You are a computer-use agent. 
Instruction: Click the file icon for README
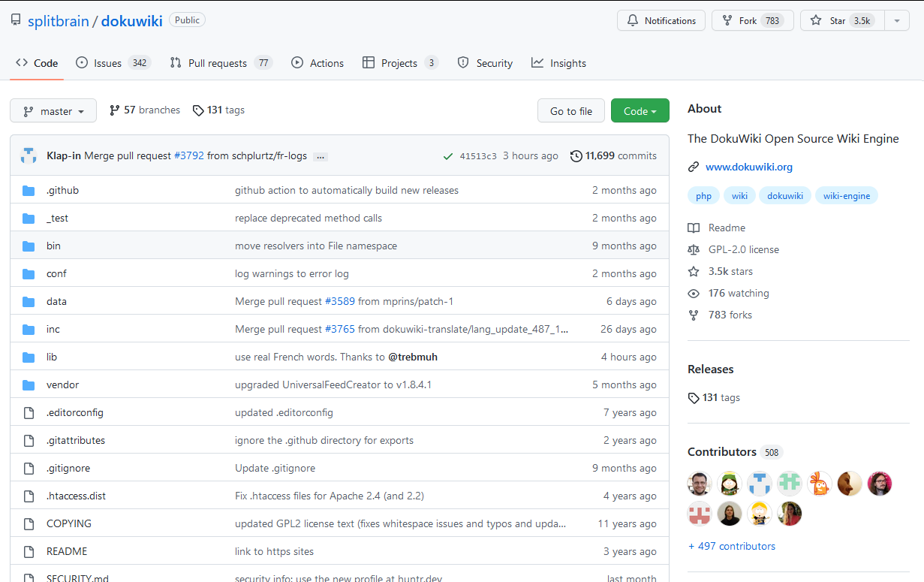[29, 552]
